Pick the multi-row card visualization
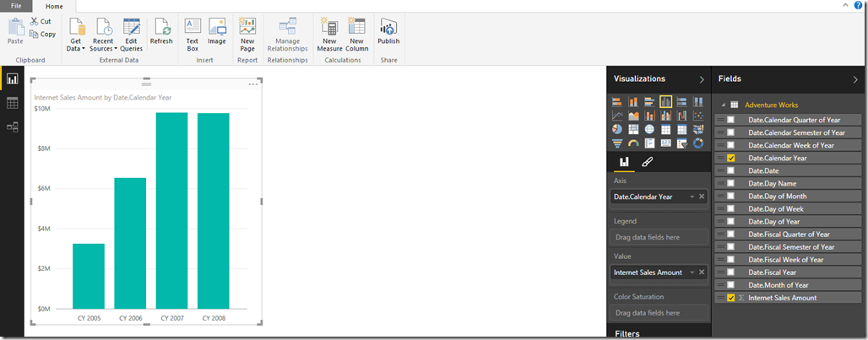The width and height of the screenshot is (868, 340). pos(650,143)
